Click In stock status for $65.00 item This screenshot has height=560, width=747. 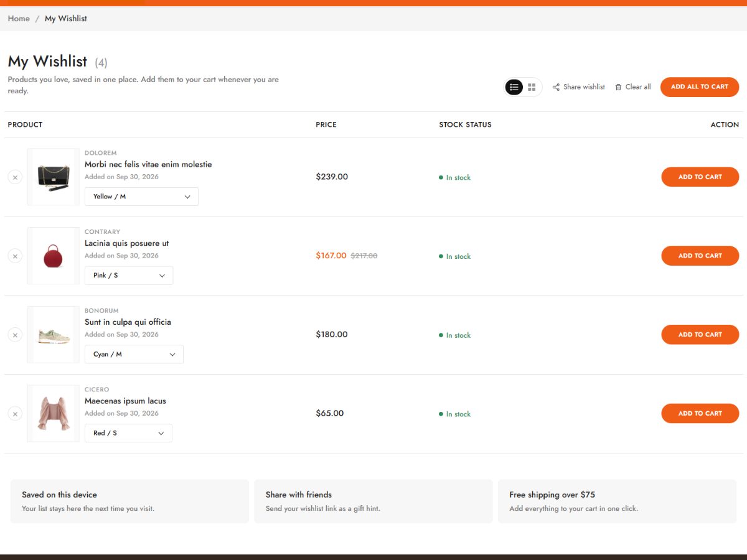(455, 414)
